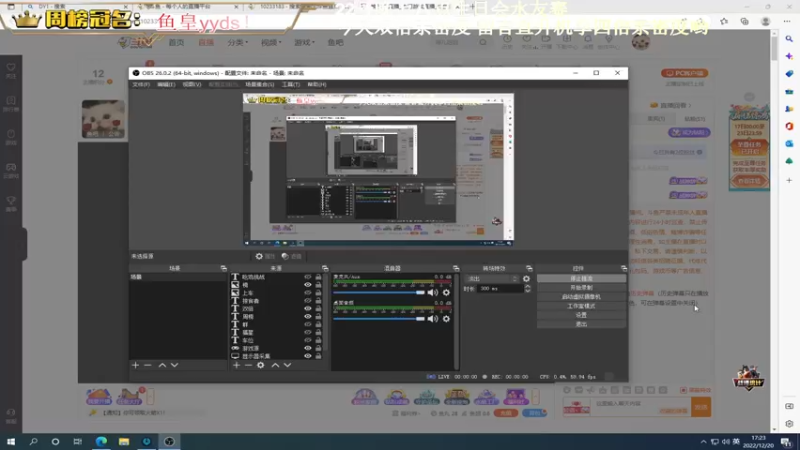Move the selected source up in Sources
This screenshot has width=800, height=450.
(x=275, y=365)
